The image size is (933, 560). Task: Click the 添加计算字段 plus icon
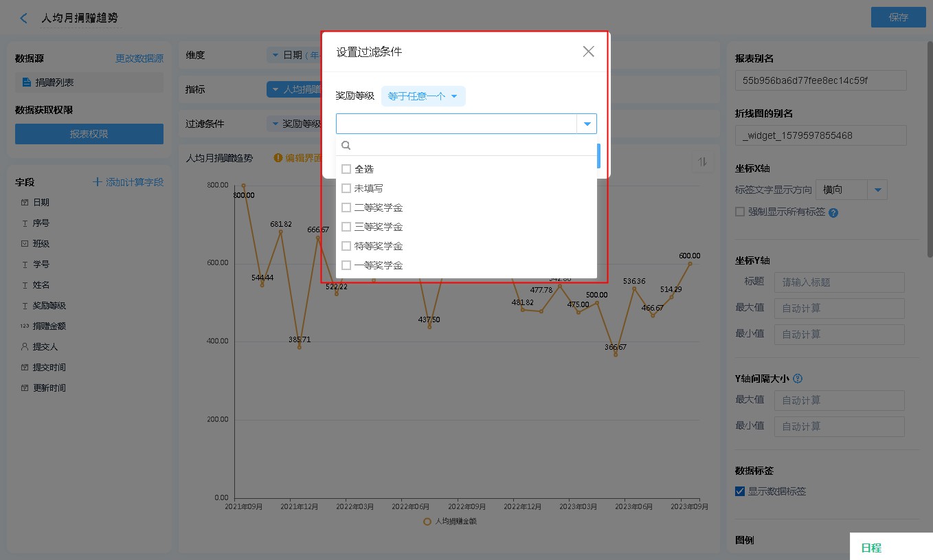(98, 182)
